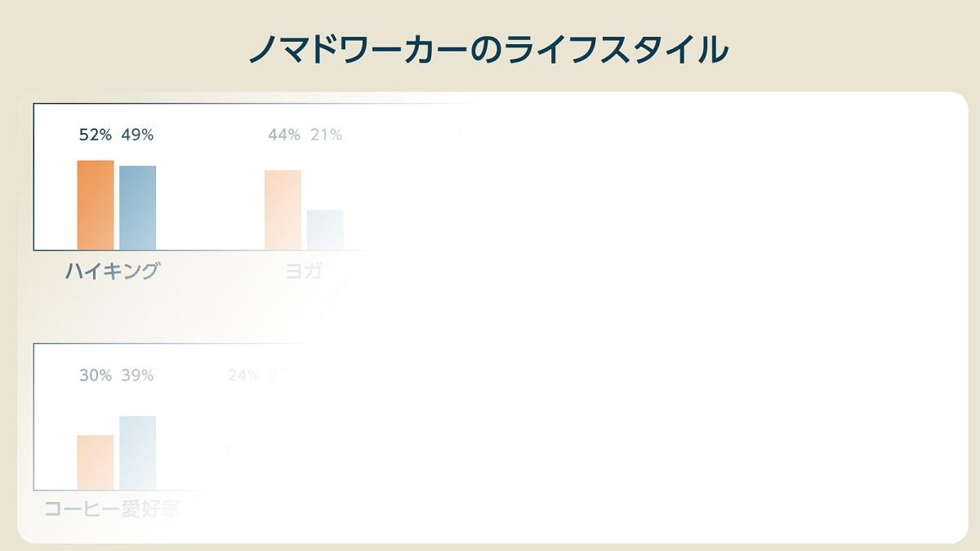The image size is (980, 551).
Task: Select the blue ハイキング bar
Action: (x=137, y=207)
